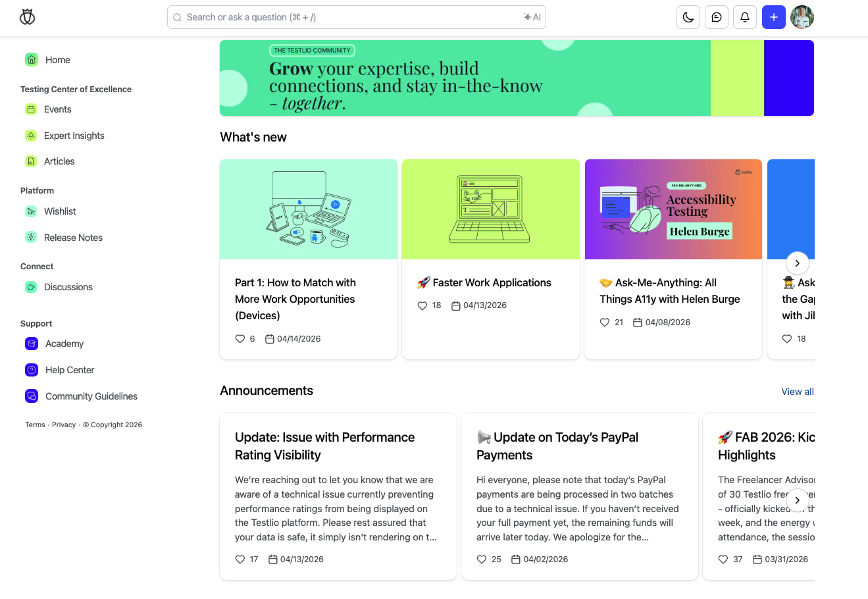The height and width of the screenshot is (599, 868).
Task: Click the AI sparkle in search bar
Action: click(x=532, y=17)
